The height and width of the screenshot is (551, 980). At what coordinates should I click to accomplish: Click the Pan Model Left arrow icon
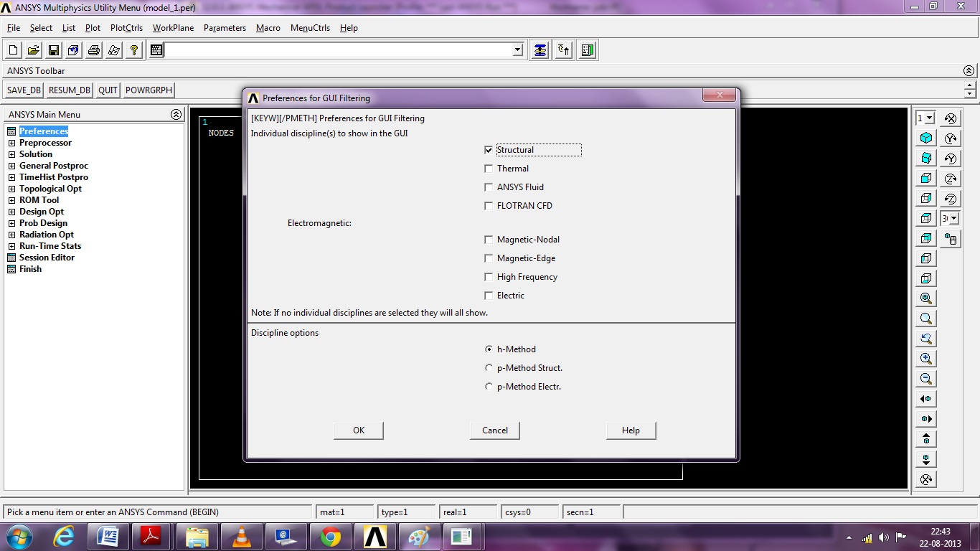[x=926, y=399]
